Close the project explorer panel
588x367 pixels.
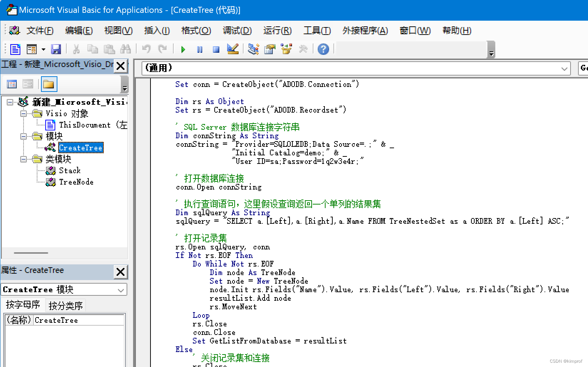(121, 66)
